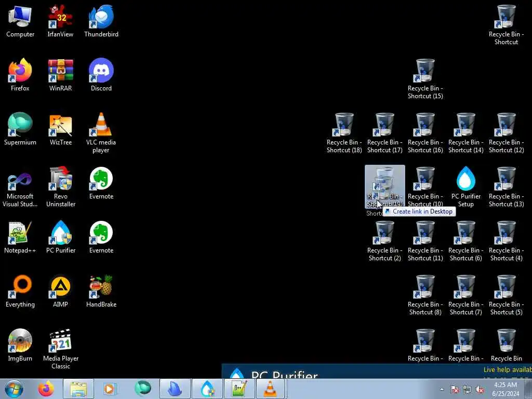Select Recycle Bin - Shortcut (18)
Viewport: 532px width, 399px height.
coord(344,133)
